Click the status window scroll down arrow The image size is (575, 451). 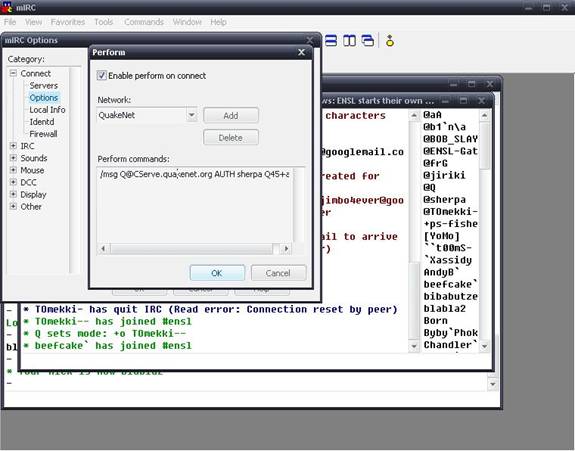point(492,384)
